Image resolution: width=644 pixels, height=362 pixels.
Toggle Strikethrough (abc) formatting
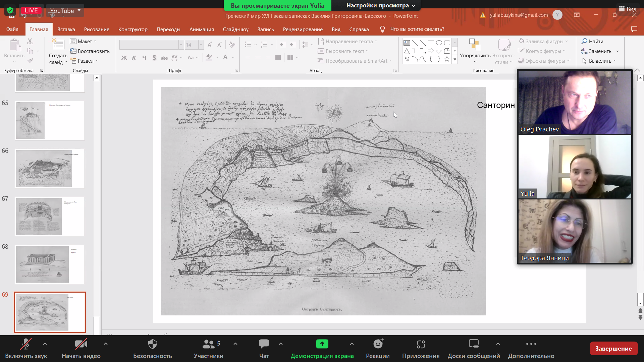[x=164, y=58]
